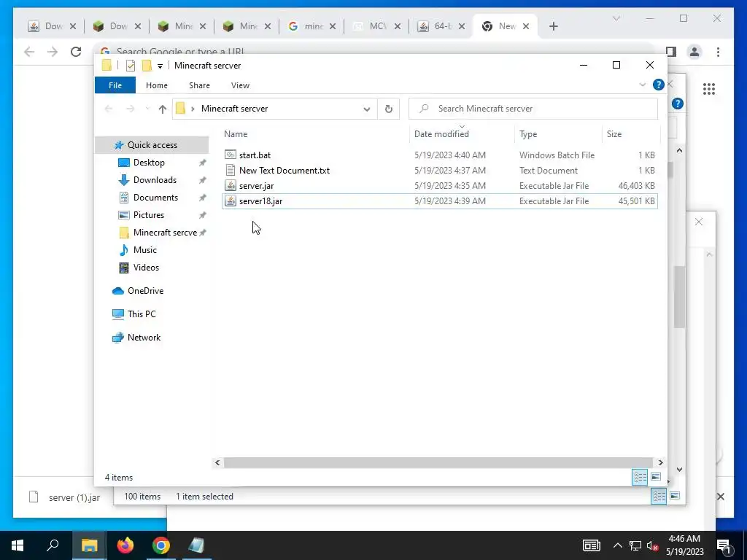Viewport: 747px width, 560px height.
Task: Select the New Text Document.txt file icon
Action: tap(231, 170)
